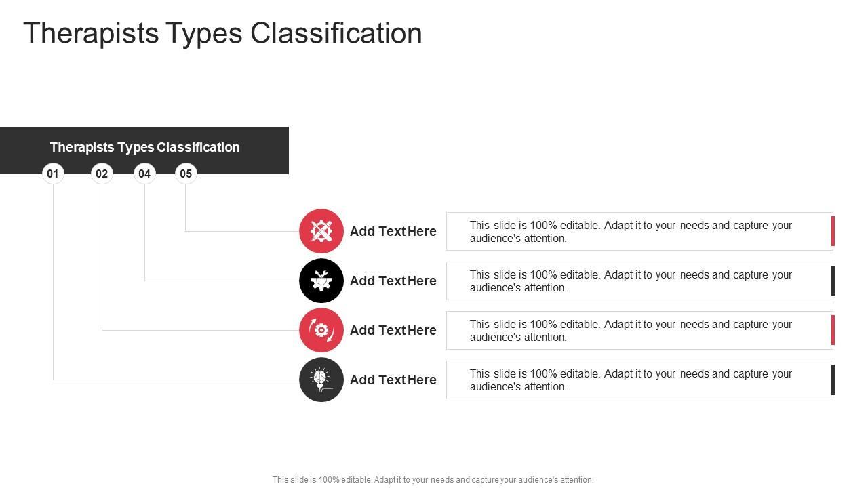Click the number 04 circle marker
The image size is (868, 488).
tap(144, 174)
